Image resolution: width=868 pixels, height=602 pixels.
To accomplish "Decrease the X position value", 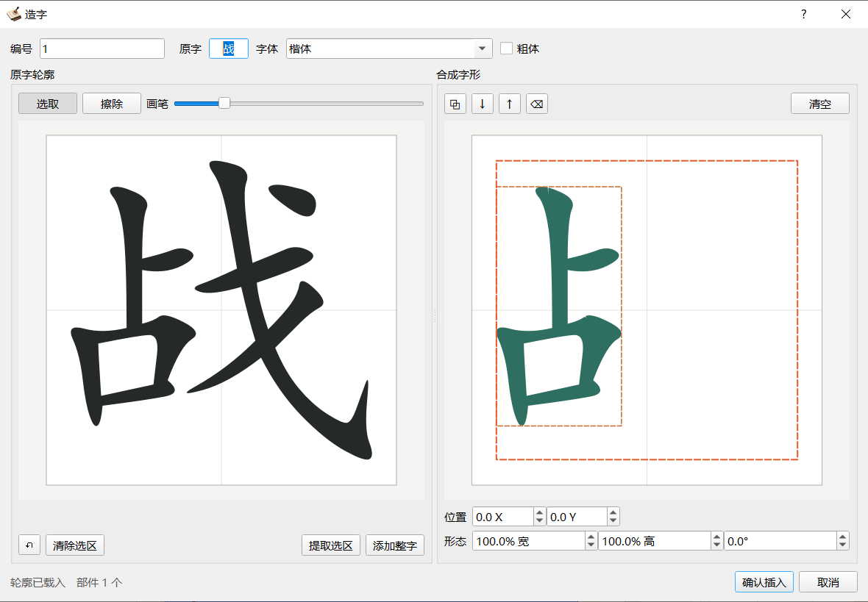I will point(540,521).
